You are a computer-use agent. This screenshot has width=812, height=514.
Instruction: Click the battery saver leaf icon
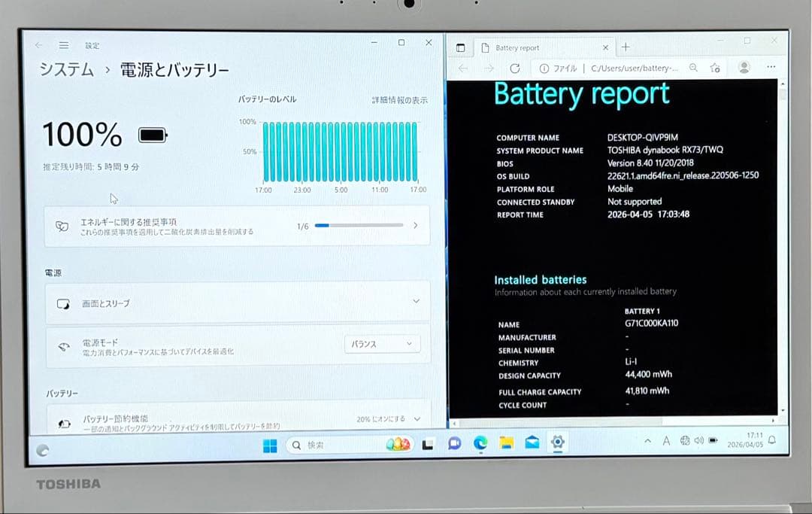point(65,424)
